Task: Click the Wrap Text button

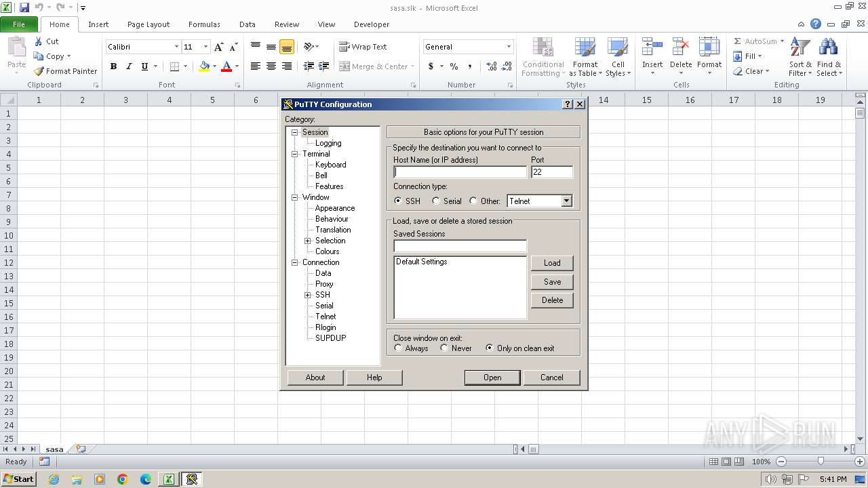Action: 363,47
